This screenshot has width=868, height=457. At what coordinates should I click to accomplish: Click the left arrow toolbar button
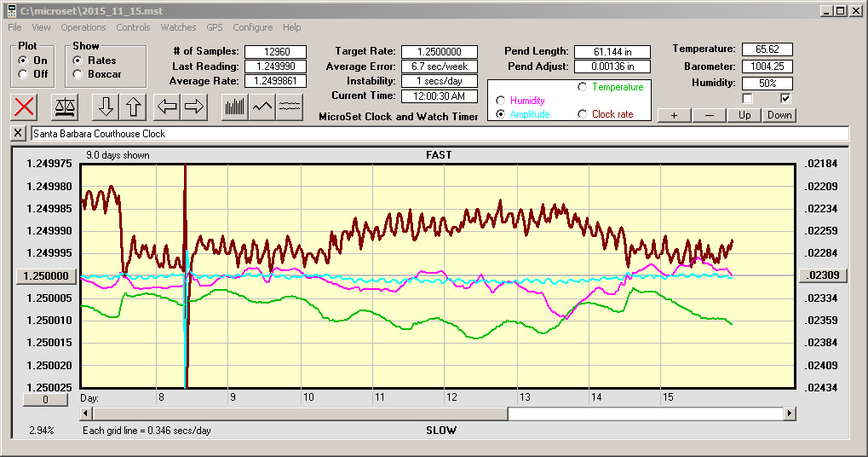[167, 107]
